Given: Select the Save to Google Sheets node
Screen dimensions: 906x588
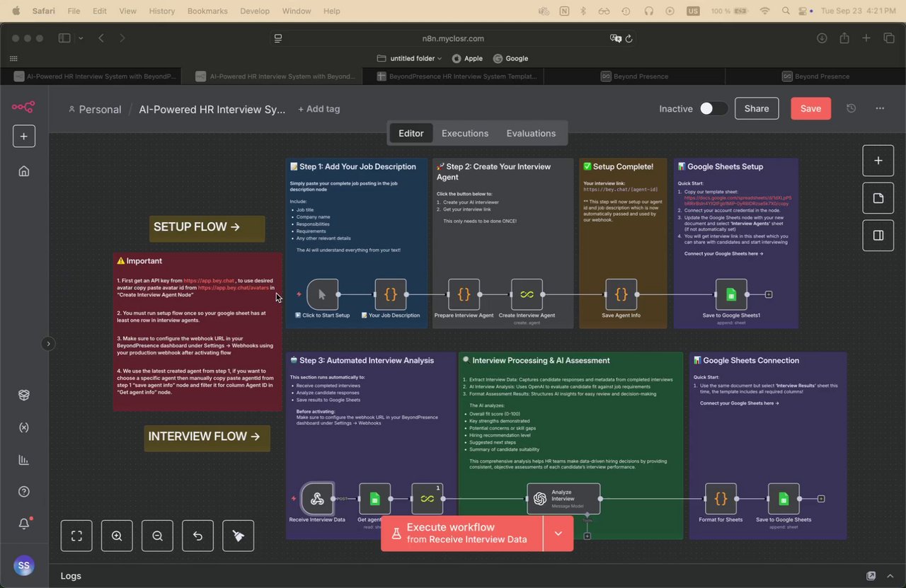Looking at the screenshot, I should click(x=784, y=499).
